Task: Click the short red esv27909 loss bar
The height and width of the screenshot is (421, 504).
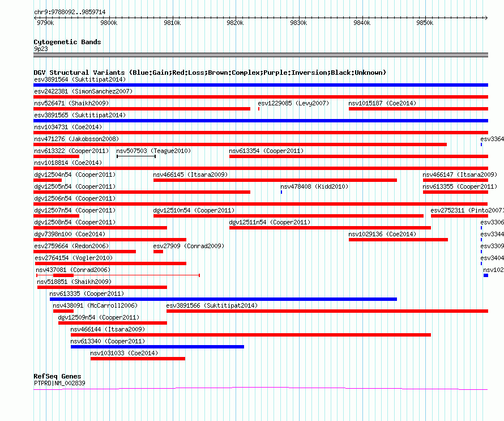Action: click(158, 252)
